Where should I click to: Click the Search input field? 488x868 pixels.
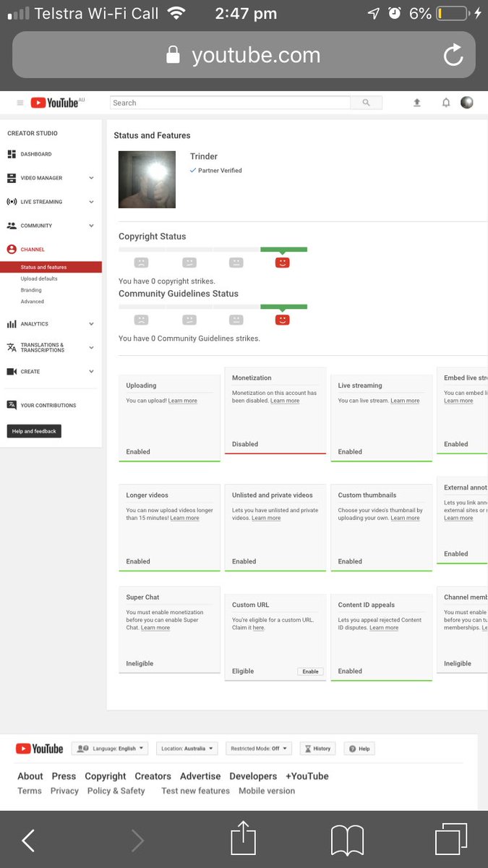(230, 103)
